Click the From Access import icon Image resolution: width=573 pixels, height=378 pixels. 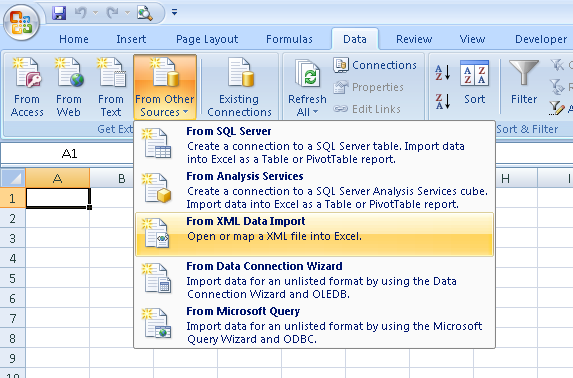pos(27,87)
